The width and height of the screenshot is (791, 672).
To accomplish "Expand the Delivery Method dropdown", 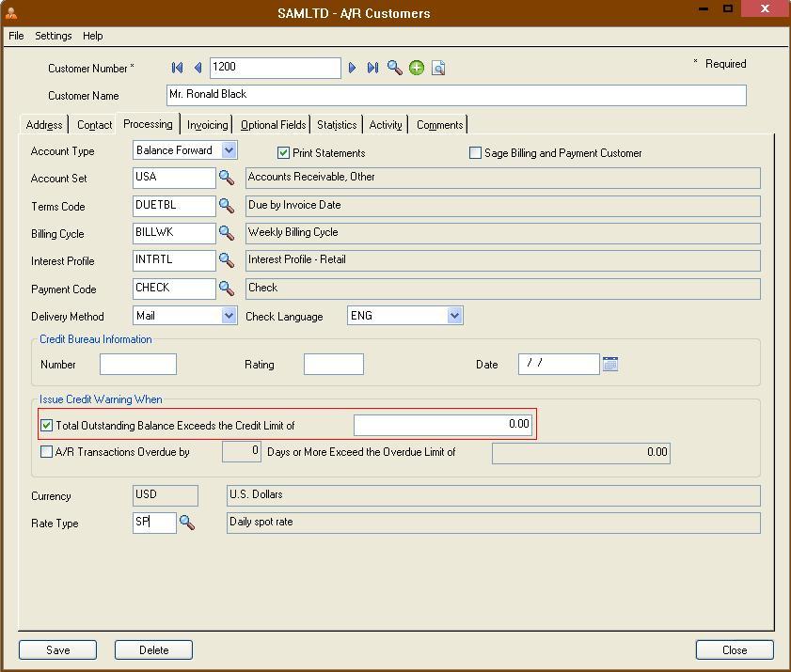I will point(229,316).
